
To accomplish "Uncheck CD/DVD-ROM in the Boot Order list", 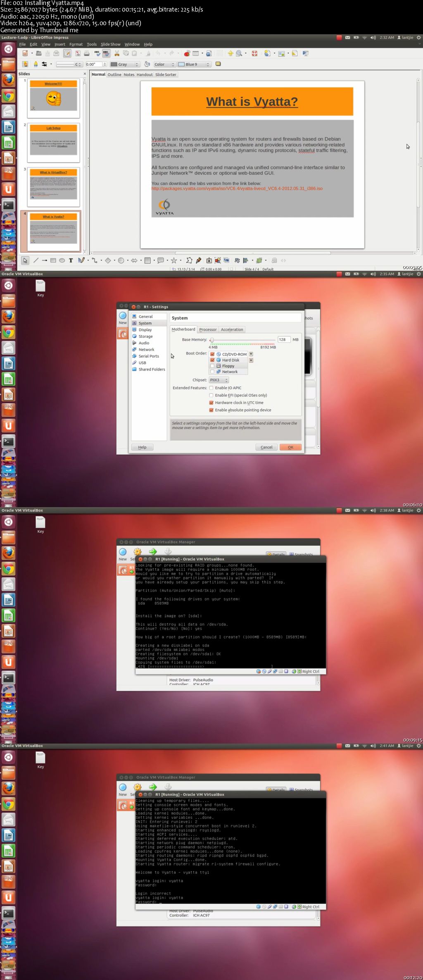I will point(212,354).
